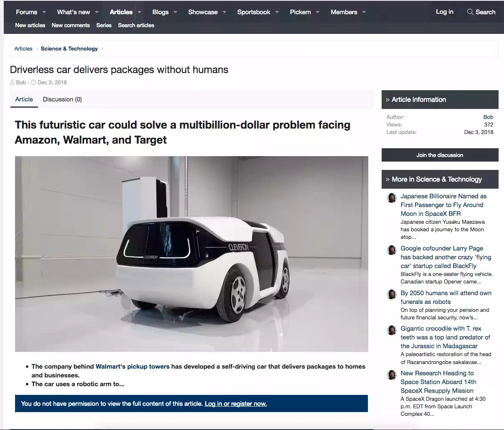This screenshot has width=504, height=430.
Task: Open the Articles nav tab
Action: 121,12
